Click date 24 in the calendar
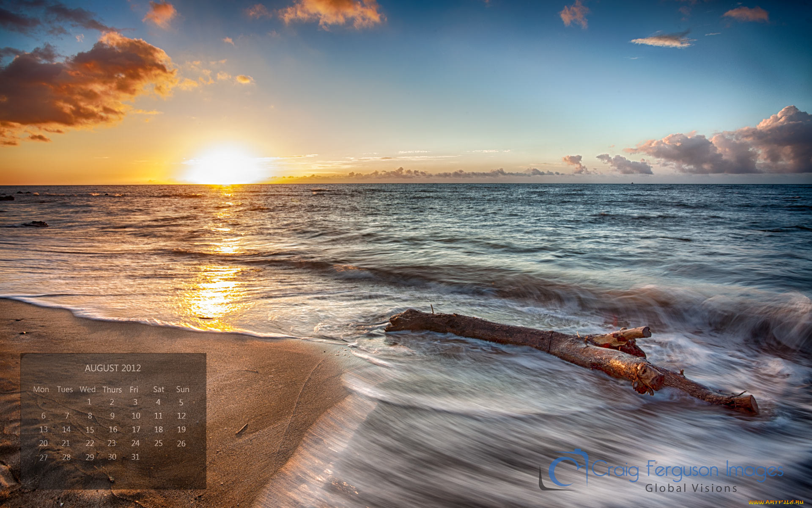Image resolution: width=812 pixels, height=508 pixels. coord(135,443)
